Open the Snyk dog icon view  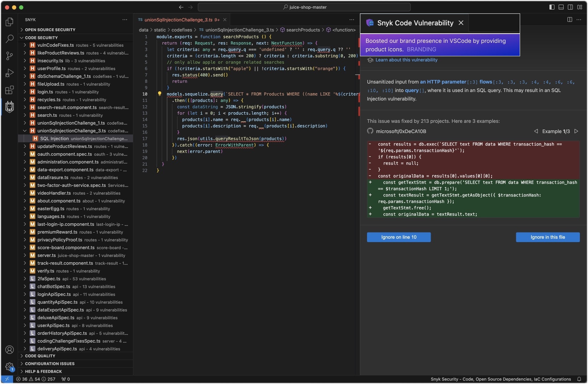(x=10, y=107)
